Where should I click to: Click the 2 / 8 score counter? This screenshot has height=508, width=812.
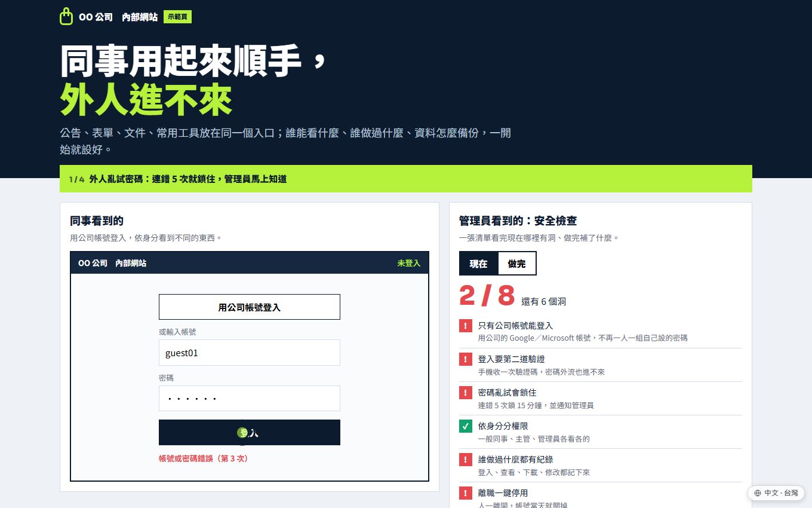487,295
